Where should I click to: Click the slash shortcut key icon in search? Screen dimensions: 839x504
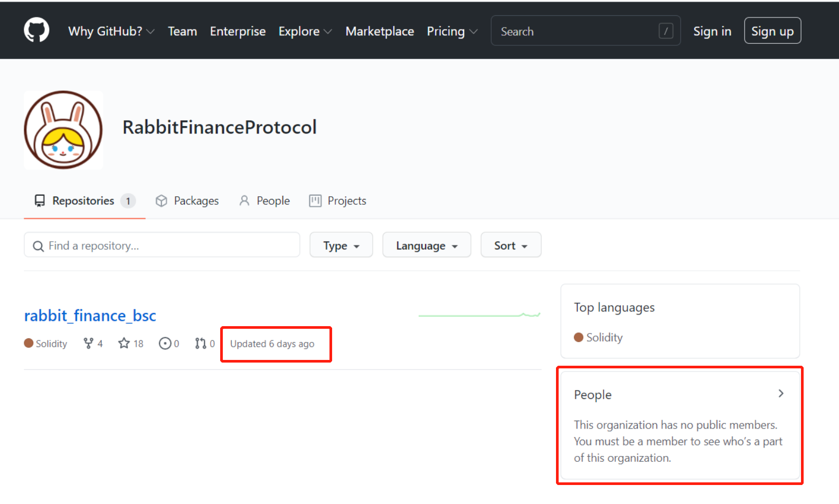pos(666,31)
